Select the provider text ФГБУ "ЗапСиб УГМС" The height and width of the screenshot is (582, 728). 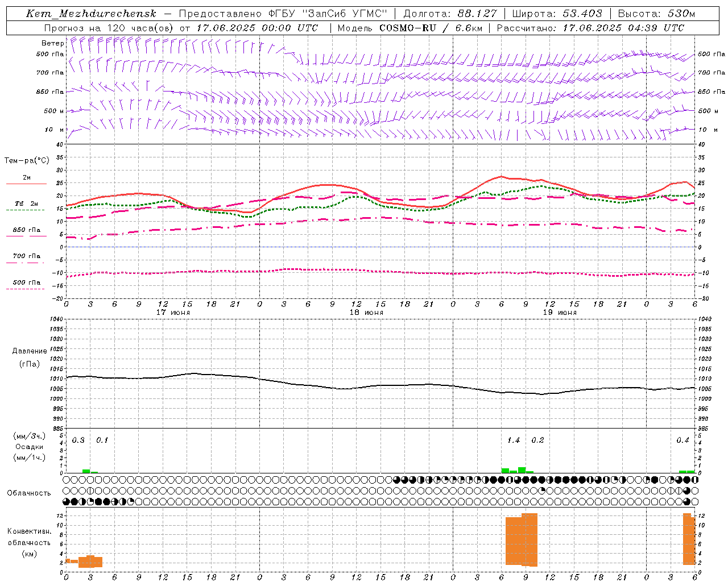327,14
